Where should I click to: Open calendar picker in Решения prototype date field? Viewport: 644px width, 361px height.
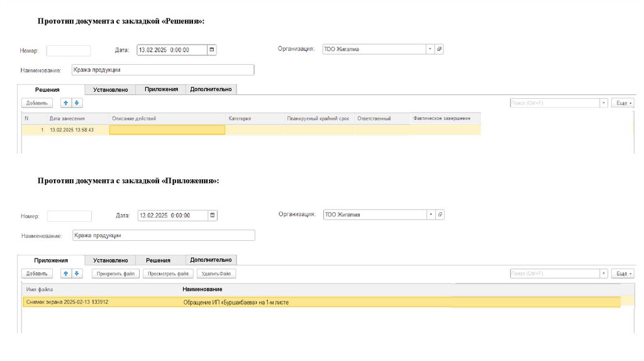tap(211, 50)
